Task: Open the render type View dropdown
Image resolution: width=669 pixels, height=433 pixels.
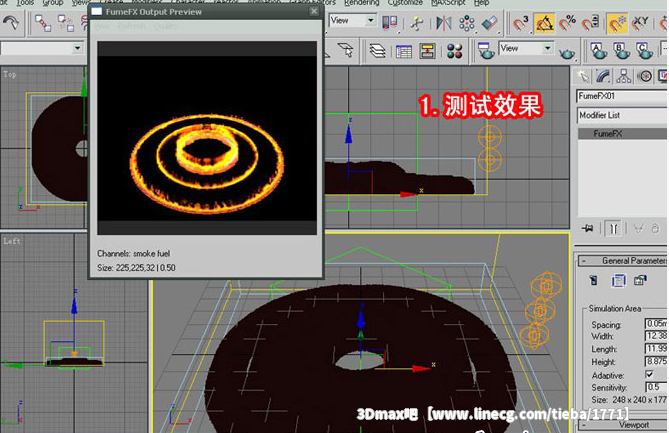Action: (x=526, y=48)
